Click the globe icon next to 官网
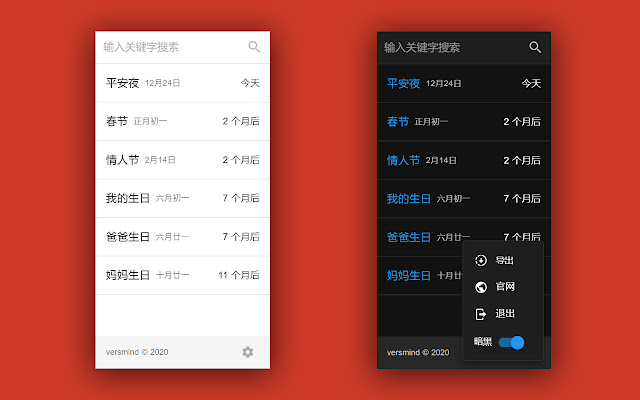Screen dimensions: 640x400 [481, 287]
